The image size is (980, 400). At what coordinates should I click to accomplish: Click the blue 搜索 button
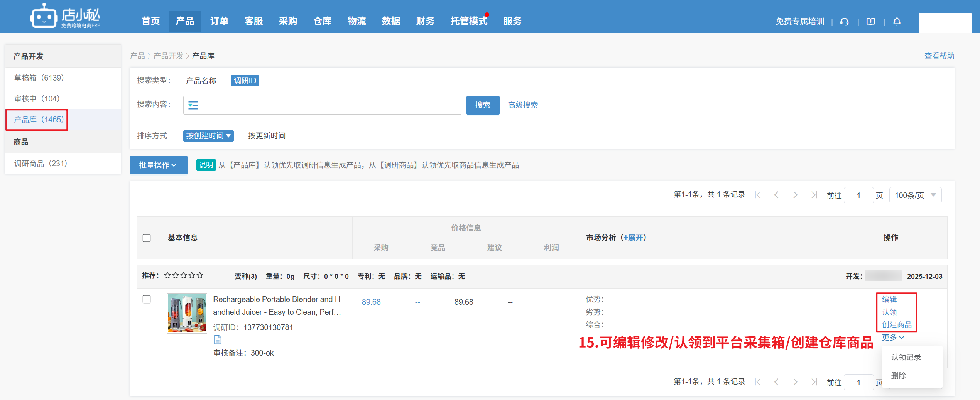pos(482,105)
